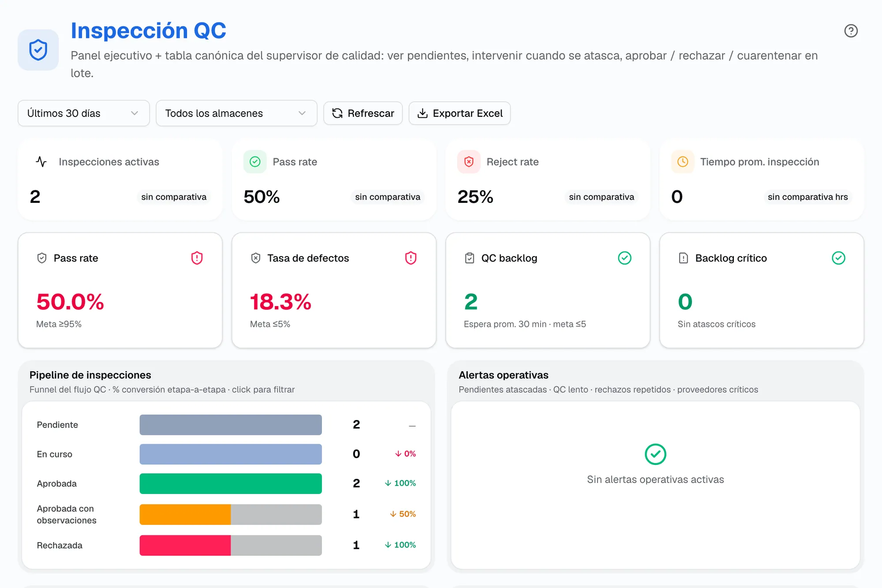Click the Exportar Excel button
This screenshot has width=882, height=588.
460,113
